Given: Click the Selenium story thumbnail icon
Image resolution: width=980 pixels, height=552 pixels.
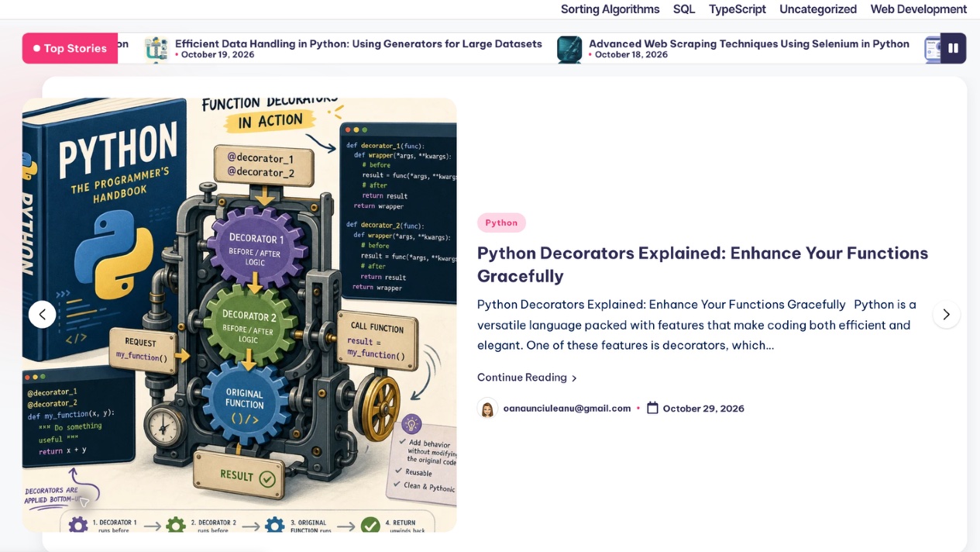Looking at the screenshot, I should pyautogui.click(x=569, y=49).
